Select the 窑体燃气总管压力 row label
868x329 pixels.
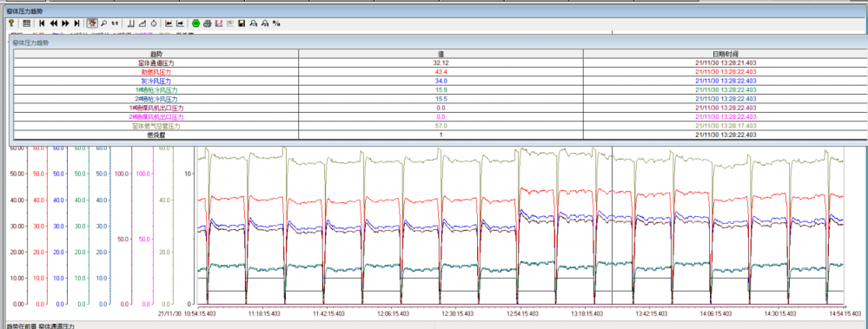point(156,126)
